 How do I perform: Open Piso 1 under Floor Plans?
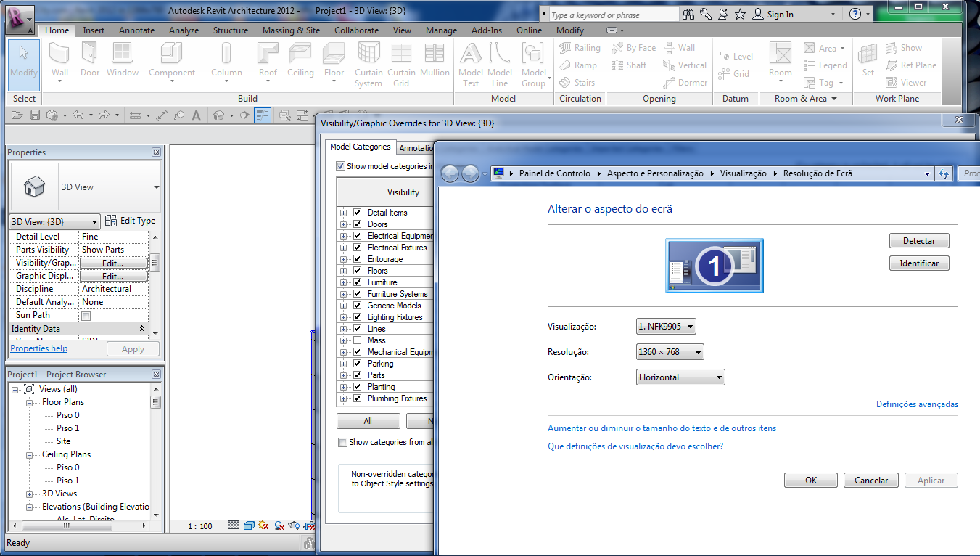[68, 428]
